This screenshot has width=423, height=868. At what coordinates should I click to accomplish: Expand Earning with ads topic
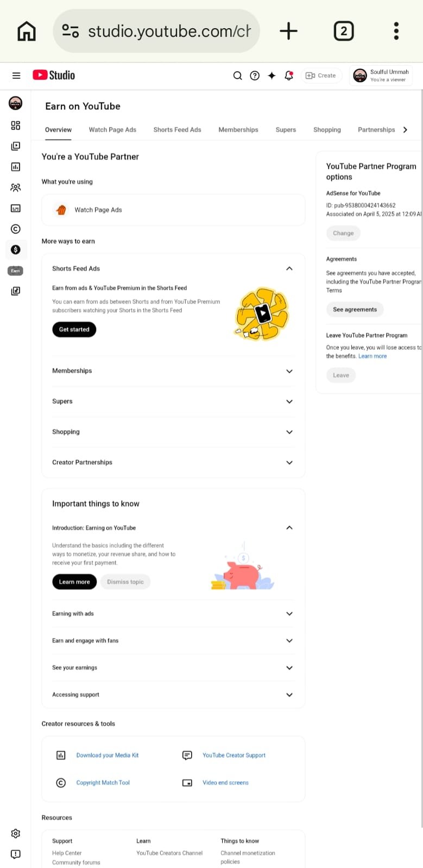[x=289, y=614]
